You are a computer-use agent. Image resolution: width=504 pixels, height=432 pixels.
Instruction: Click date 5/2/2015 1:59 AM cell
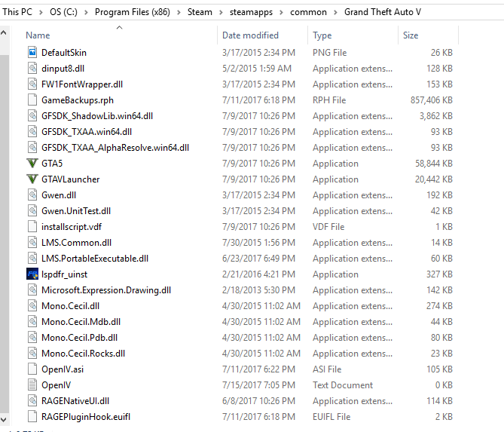(256, 69)
